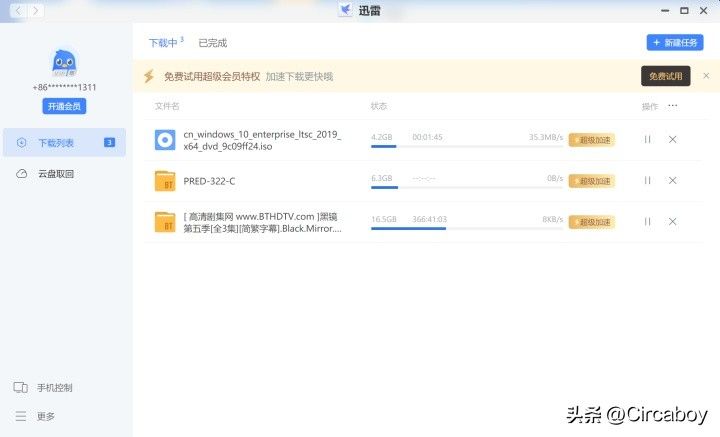This screenshot has height=437, width=720.
Task: Select 下载列表 in the sidebar
Action: [x=64, y=143]
